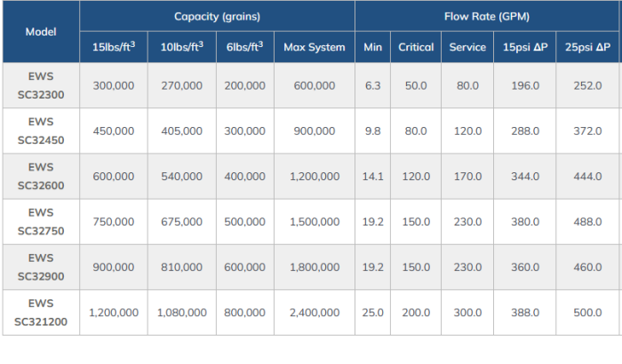Click the Flow Rate (GPM) header
The width and height of the screenshot is (622, 364).
click(x=487, y=17)
